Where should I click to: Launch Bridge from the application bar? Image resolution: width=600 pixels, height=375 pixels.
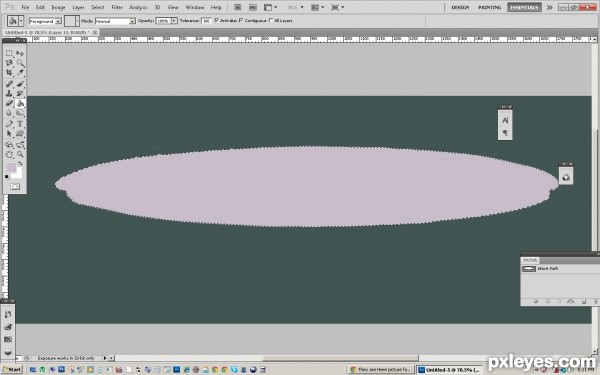coord(238,7)
